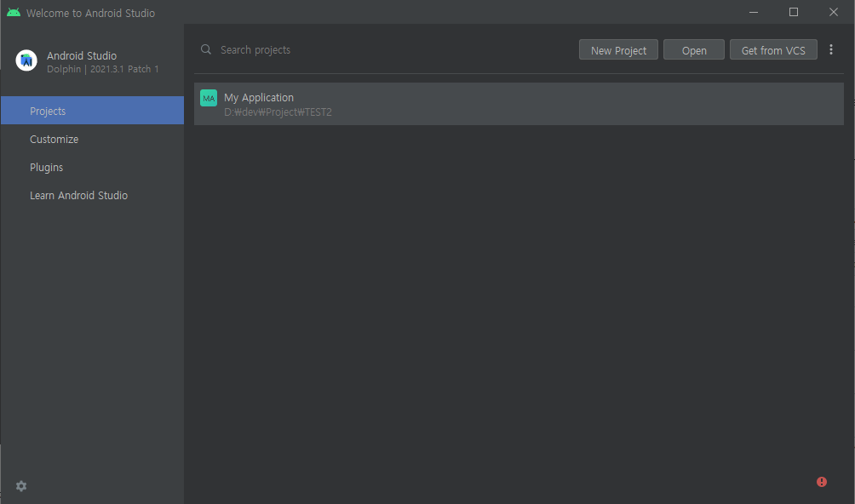855x504 pixels.
Task: Click the Open button
Action: 693,50
